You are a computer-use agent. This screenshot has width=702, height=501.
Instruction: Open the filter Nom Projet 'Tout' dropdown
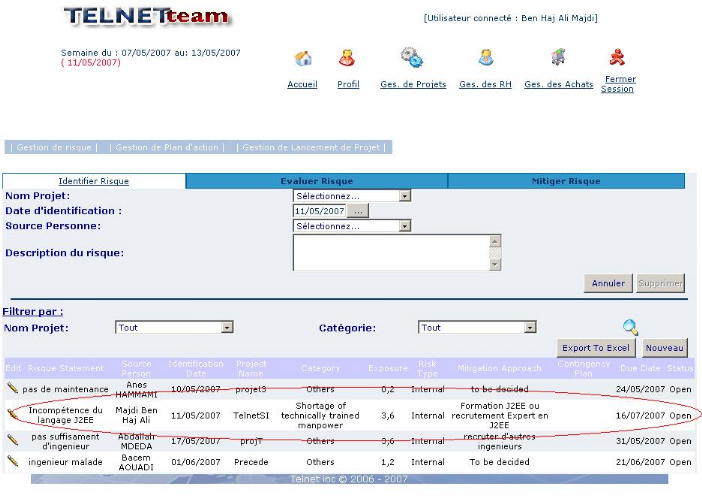(227, 327)
